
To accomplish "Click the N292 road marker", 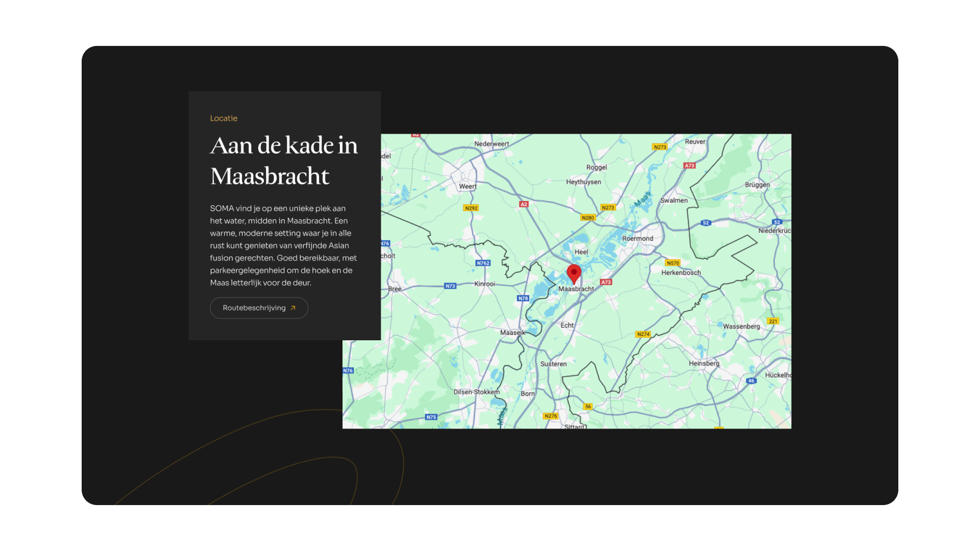I will tap(471, 208).
